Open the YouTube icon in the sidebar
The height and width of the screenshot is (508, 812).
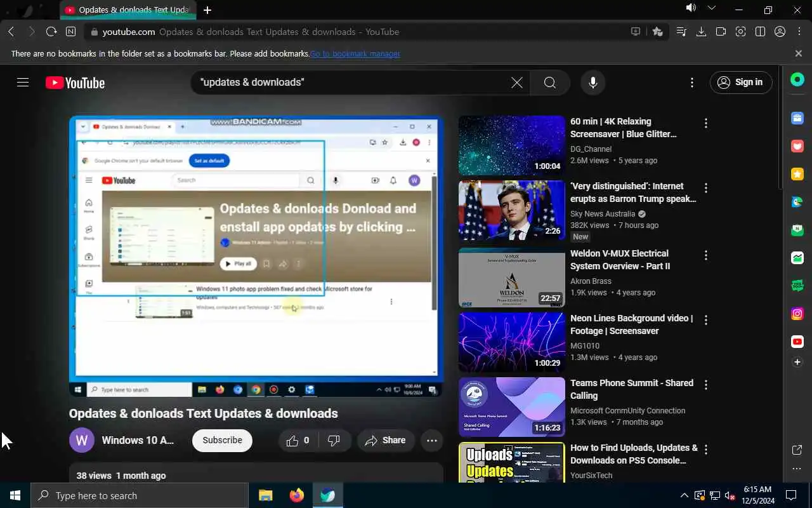pos(797,342)
